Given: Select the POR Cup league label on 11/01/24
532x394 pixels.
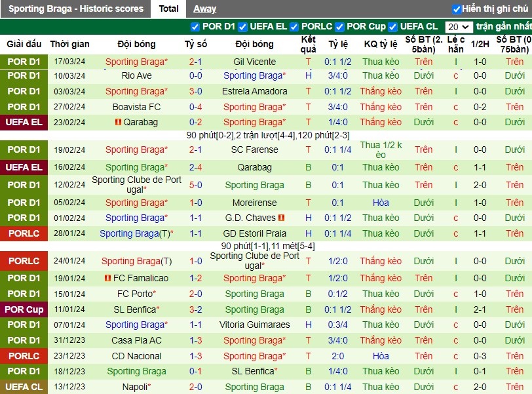Looking at the screenshot, I should [x=24, y=309].
